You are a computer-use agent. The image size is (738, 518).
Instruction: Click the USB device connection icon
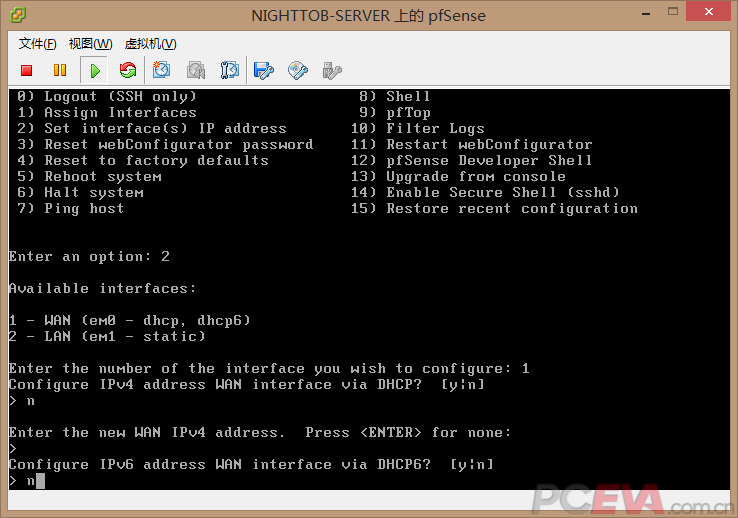click(x=332, y=70)
